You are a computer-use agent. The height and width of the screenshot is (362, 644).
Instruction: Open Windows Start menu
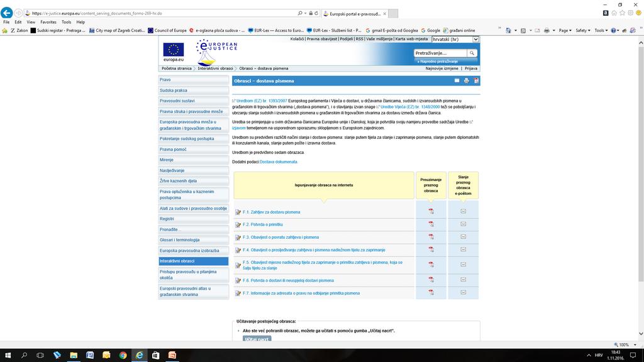point(8,355)
